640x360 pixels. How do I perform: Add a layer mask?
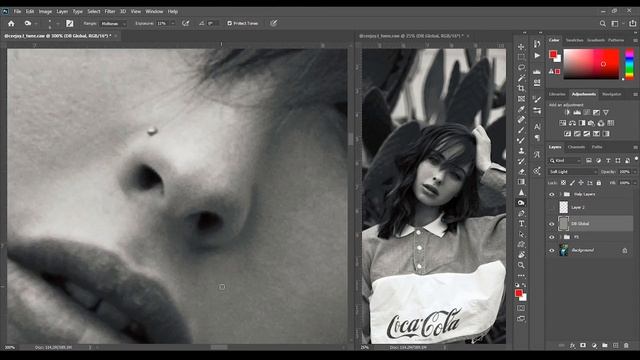coord(583,345)
